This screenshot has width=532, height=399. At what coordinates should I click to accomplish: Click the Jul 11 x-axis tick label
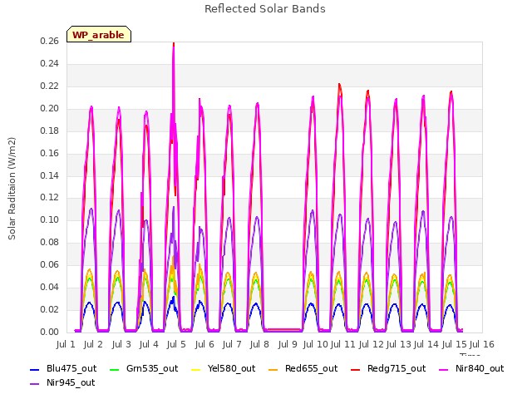(342, 344)
